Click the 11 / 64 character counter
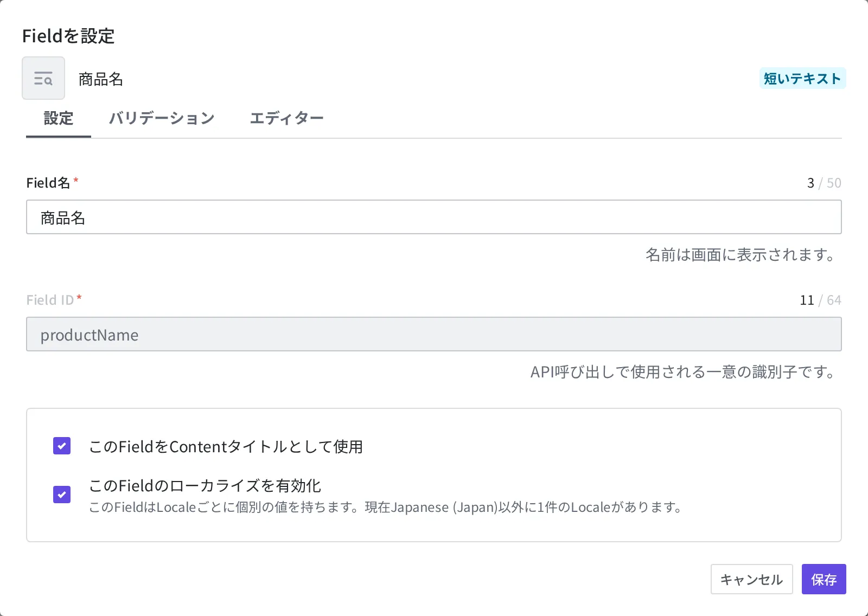Screen dimensions: 868x616 [x=820, y=300]
